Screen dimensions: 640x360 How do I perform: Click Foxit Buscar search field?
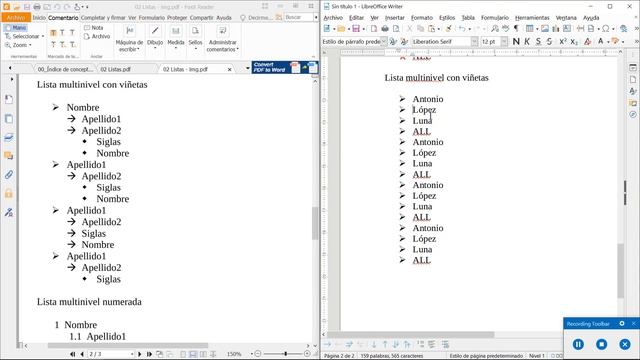pos(298,18)
